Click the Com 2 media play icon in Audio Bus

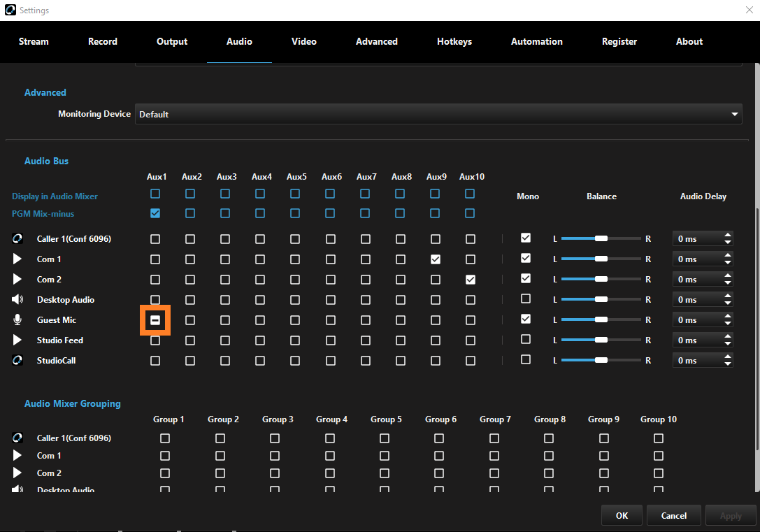click(x=17, y=279)
